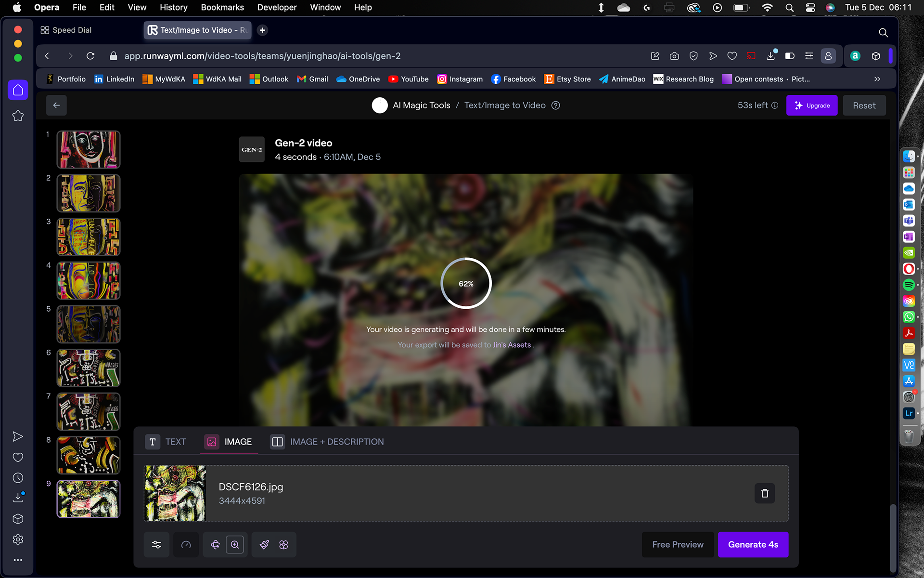Expand hidden bookmarks with double chevron

pyautogui.click(x=877, y=79)
